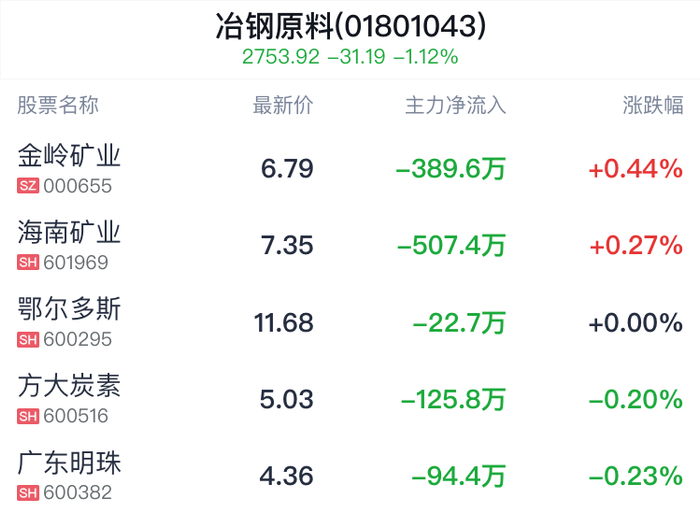
Task: Click 鄂尔多斯 latest price 11.68
Action: 285,323
